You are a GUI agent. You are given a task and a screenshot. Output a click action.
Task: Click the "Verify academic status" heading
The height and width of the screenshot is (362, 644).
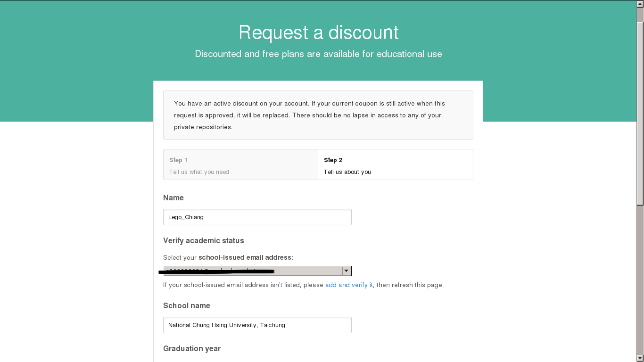(204, 241)
